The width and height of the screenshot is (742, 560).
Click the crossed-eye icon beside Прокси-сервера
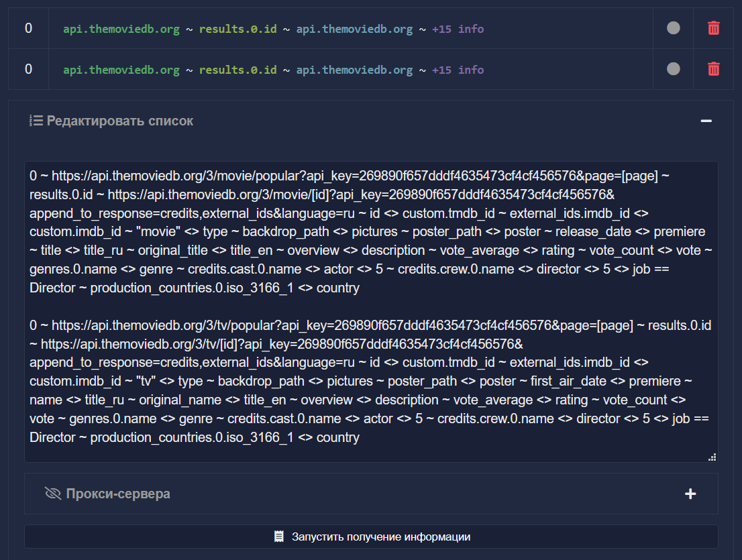click(53, 494)
